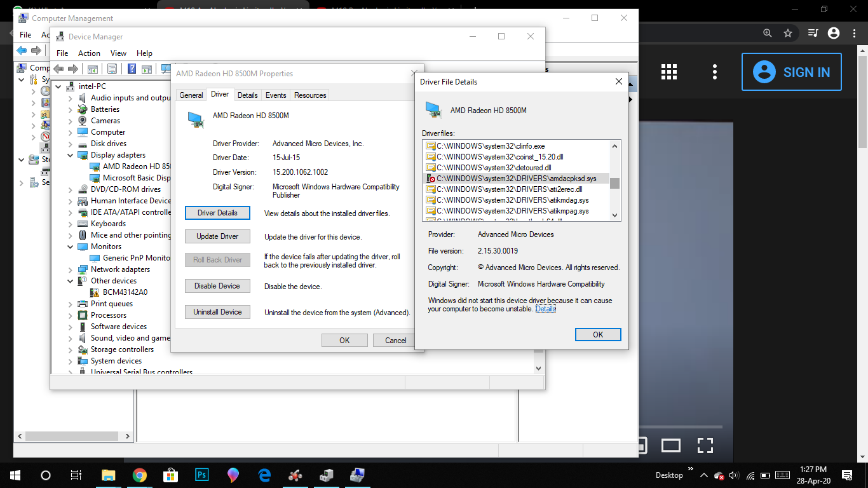
Task: Expand the System devices category
Action: point(71,361)
